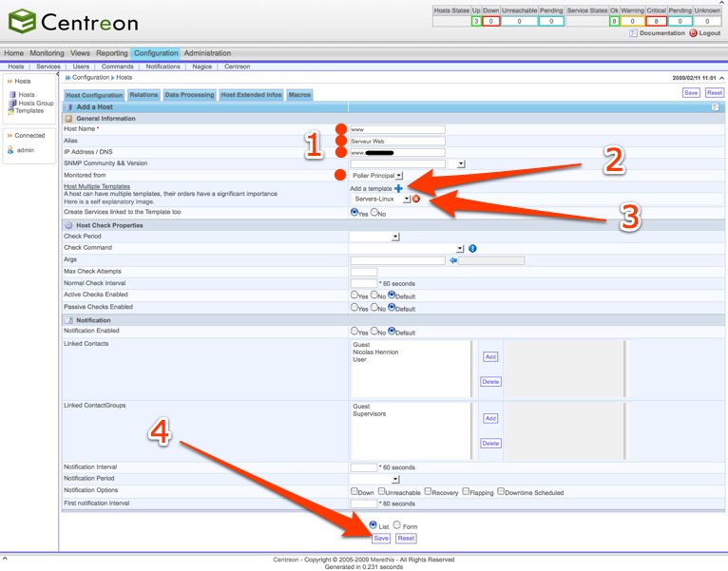This screenshot has width=728, height=571.
Task: Click the General Information section icon
Action: coord(68,119)
